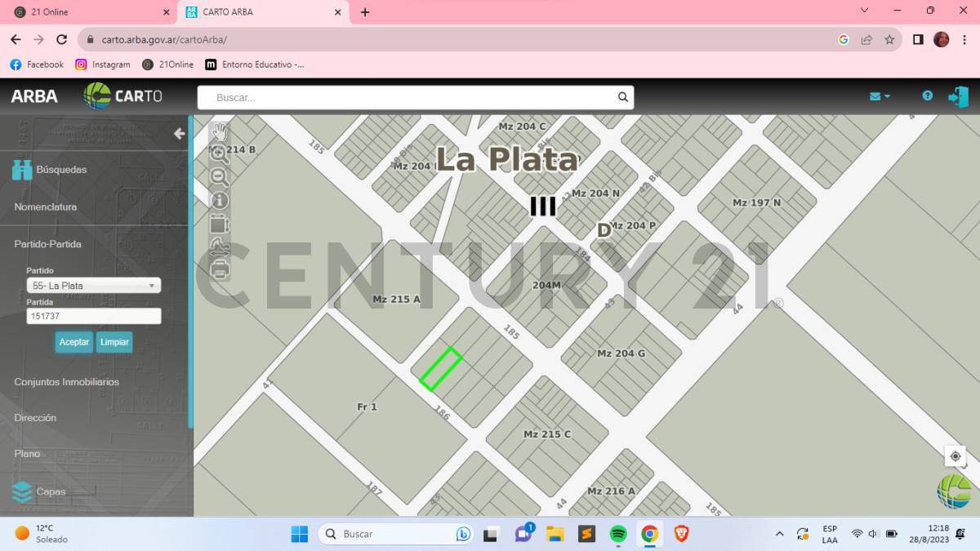This screenshot has height=551, width=980.
Task: Open the Entorno Educativo bookmark
Action: click(254, 64)
